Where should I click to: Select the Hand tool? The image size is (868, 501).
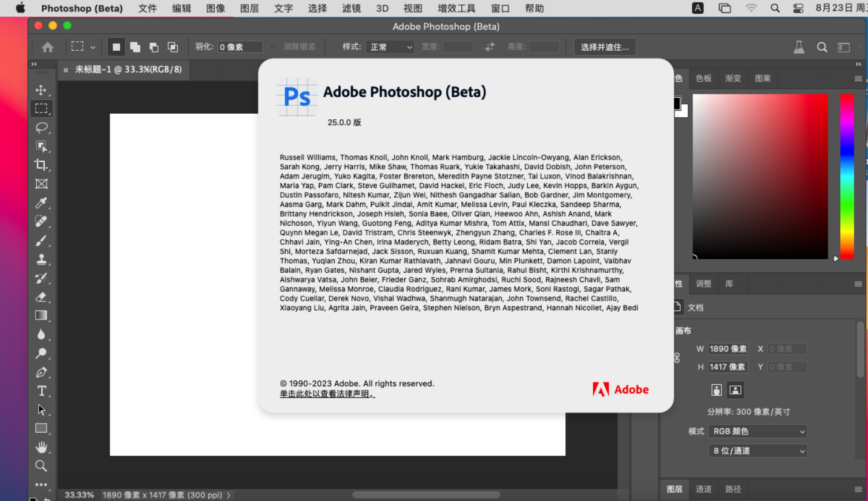41,447
